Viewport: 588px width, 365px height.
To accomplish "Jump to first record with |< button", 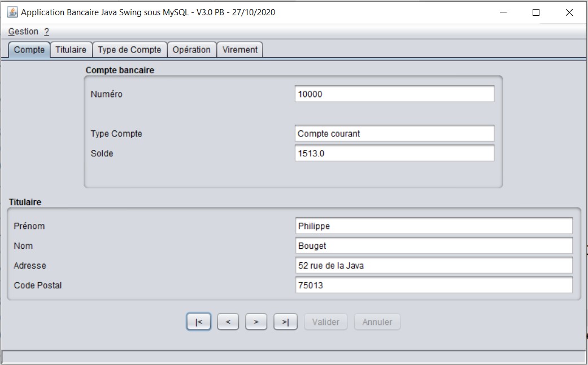I will (x=198, y=322).
